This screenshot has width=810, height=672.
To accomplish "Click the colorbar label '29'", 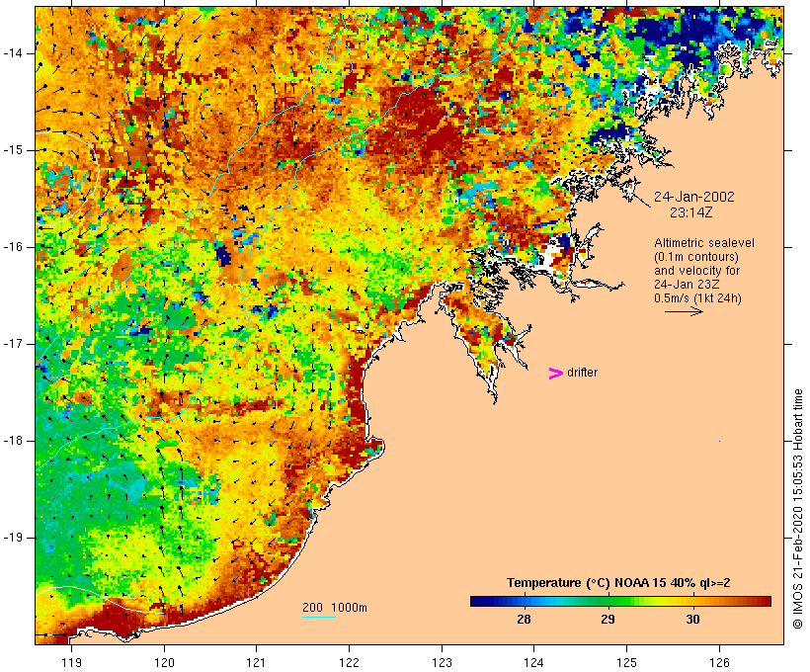I will [608, 620].
